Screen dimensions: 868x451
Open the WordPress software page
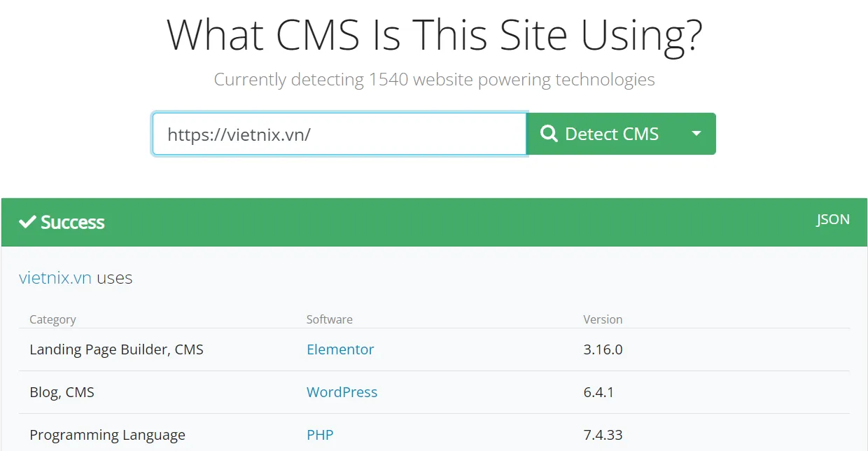coord(342,392)
